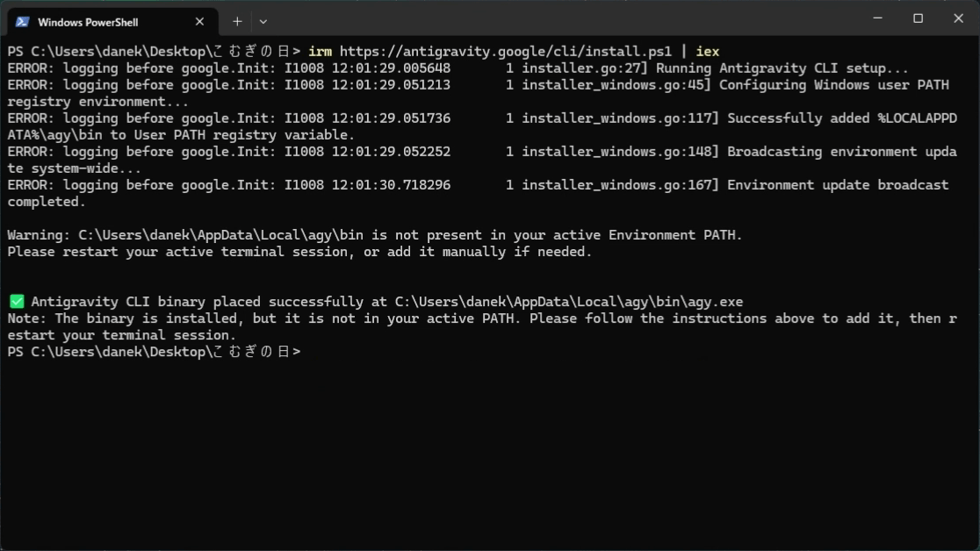Click 'Antigravity CLI binary placed successfully' text
The width and height of the screenshot is (980, 551).
pos(198,303)
